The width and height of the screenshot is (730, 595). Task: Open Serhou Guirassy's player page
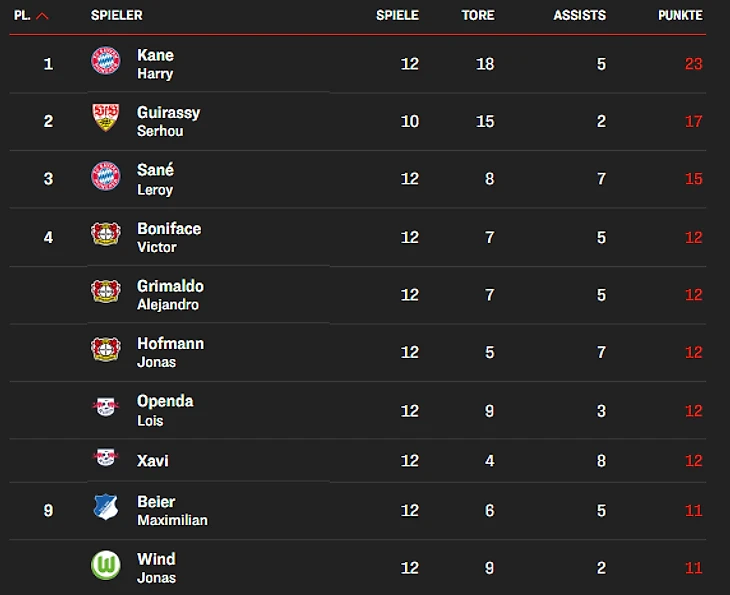pos(168,121)
